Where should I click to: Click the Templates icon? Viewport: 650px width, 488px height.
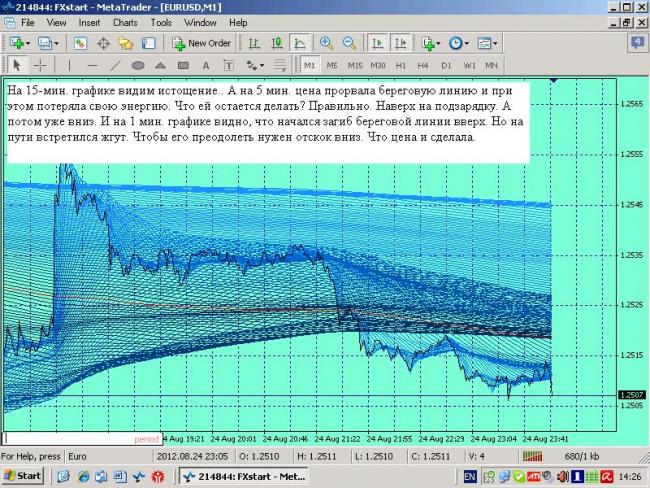[484, 43]
